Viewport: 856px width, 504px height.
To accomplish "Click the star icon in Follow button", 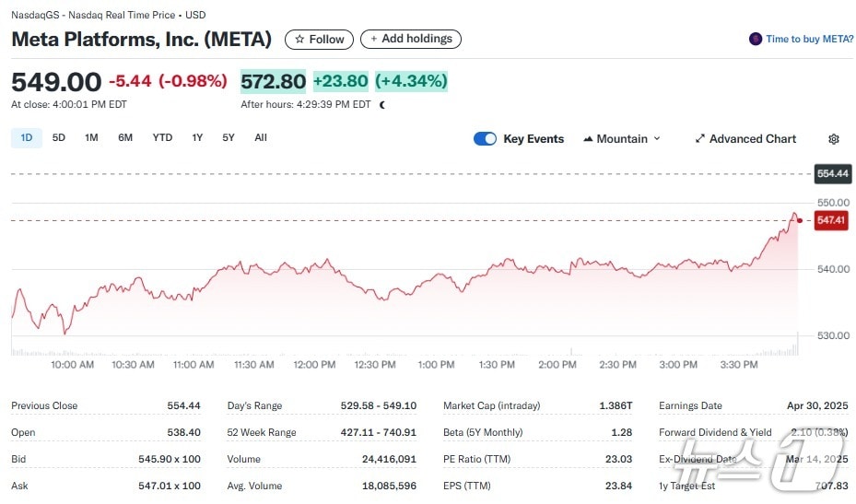I will click(x=299, y=40).
